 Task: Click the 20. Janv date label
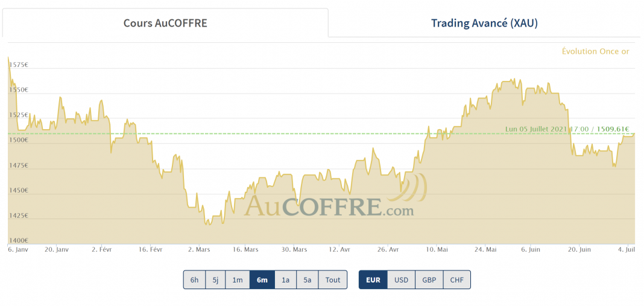coord(56,249)
